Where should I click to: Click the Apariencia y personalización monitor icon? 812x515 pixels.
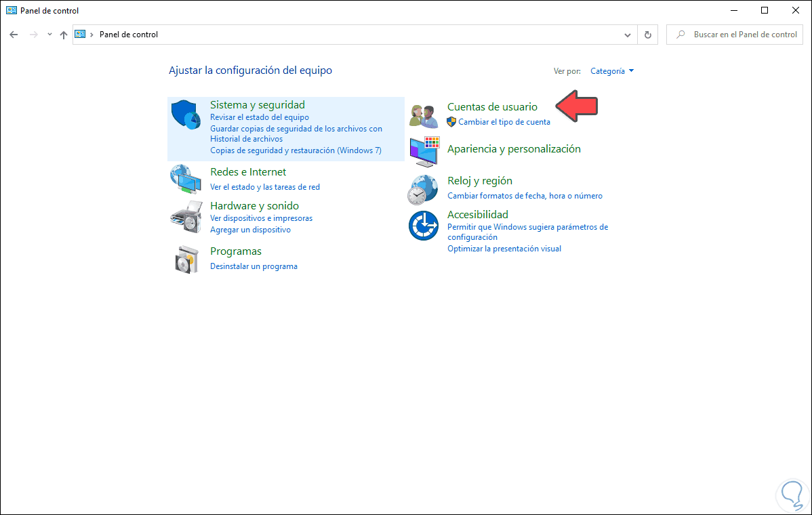(424, 152)
